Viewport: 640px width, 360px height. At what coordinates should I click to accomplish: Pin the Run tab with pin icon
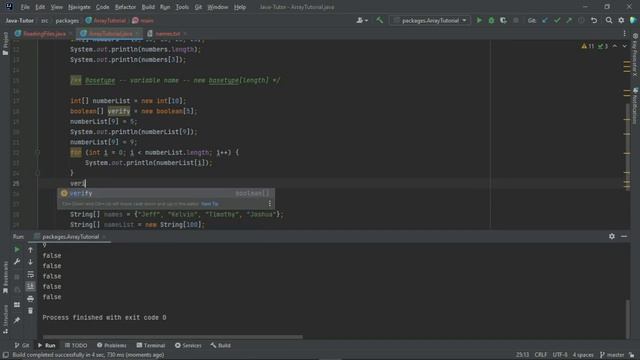coord(17,320)
